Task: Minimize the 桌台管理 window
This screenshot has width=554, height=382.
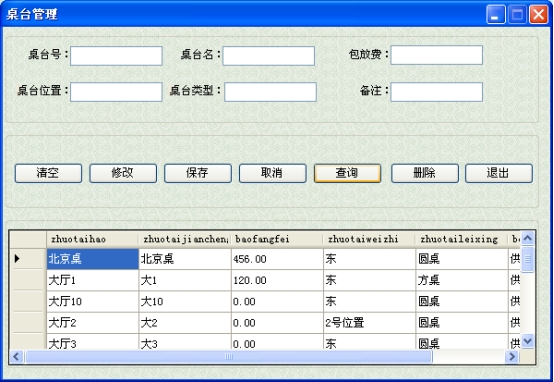Action: tap(495, 15)
